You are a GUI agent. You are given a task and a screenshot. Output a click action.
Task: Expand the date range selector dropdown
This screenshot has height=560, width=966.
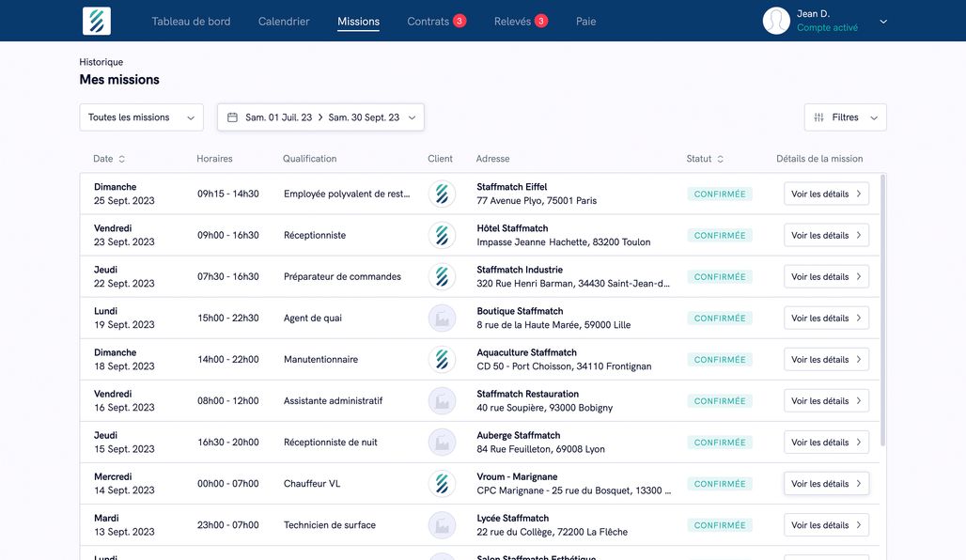tap(412, 117)
